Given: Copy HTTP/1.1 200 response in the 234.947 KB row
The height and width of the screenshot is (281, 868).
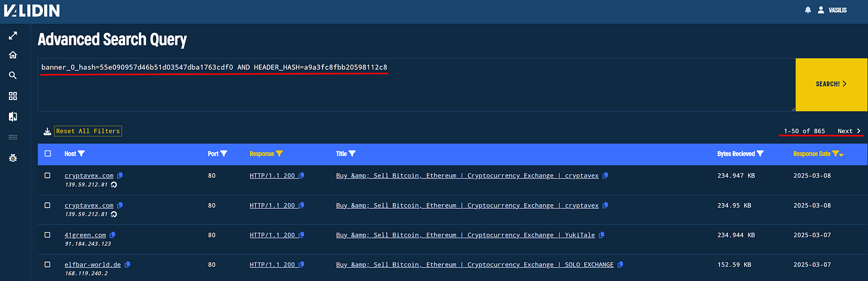Looking at the screenshot, I should [x=302, y=176].
